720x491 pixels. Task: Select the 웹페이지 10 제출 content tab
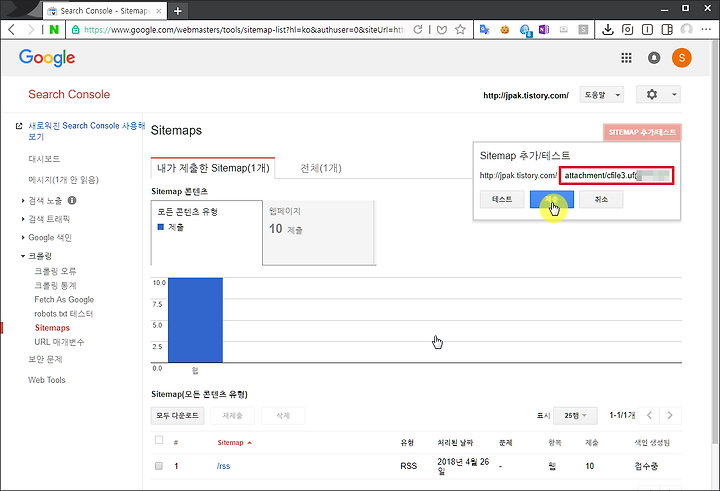(x=319, y=232)
